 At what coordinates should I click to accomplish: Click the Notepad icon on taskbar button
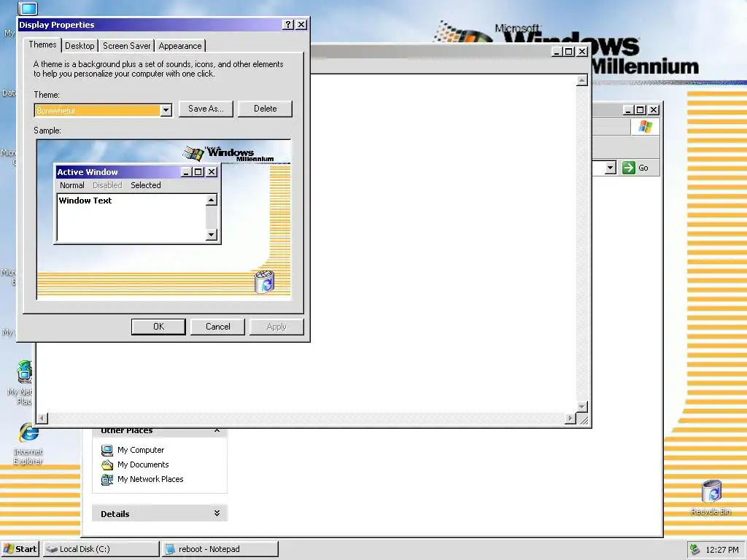coord(169,549)
